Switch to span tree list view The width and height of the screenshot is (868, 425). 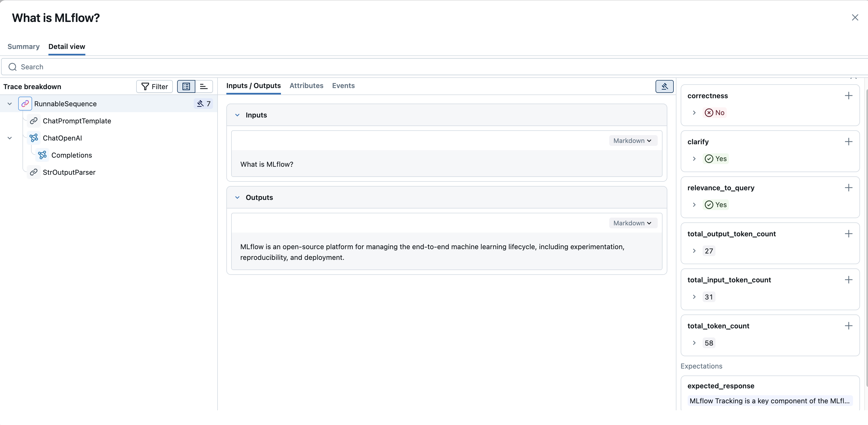tap(186, 87)
